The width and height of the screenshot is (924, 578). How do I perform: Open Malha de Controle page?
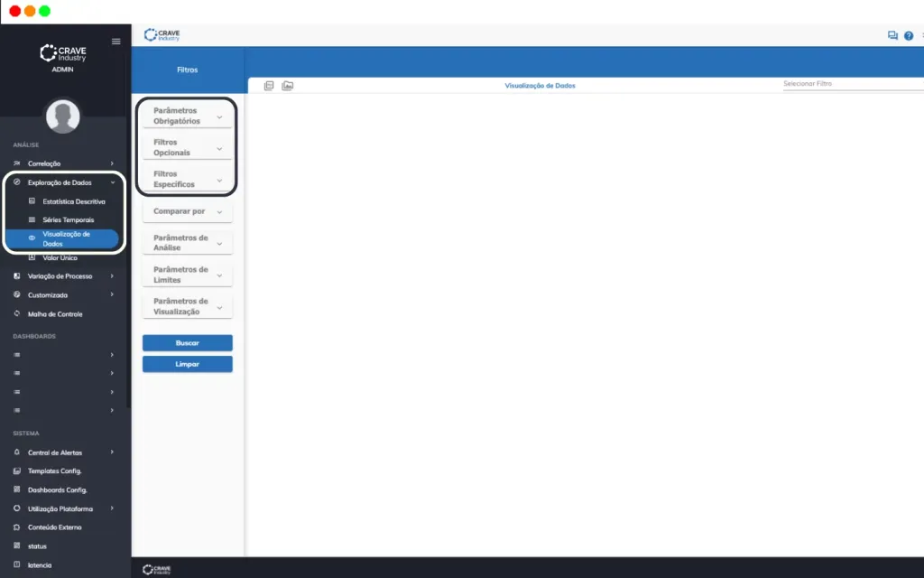coord(55,313)
